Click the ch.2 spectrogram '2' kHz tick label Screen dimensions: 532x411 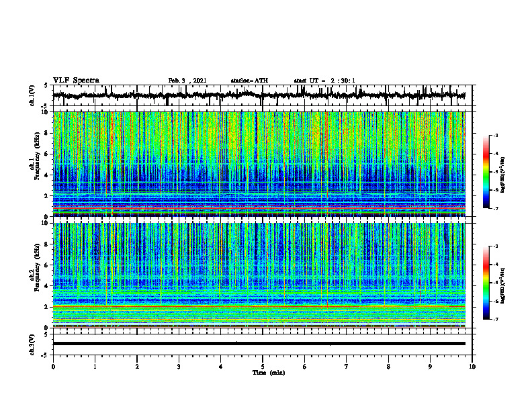48,307
